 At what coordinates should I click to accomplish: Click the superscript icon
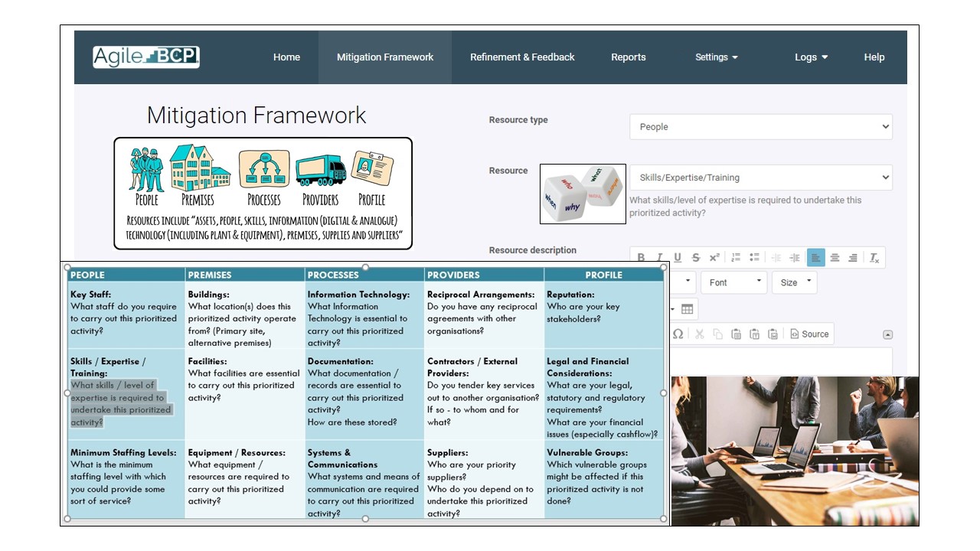[714, 258]
